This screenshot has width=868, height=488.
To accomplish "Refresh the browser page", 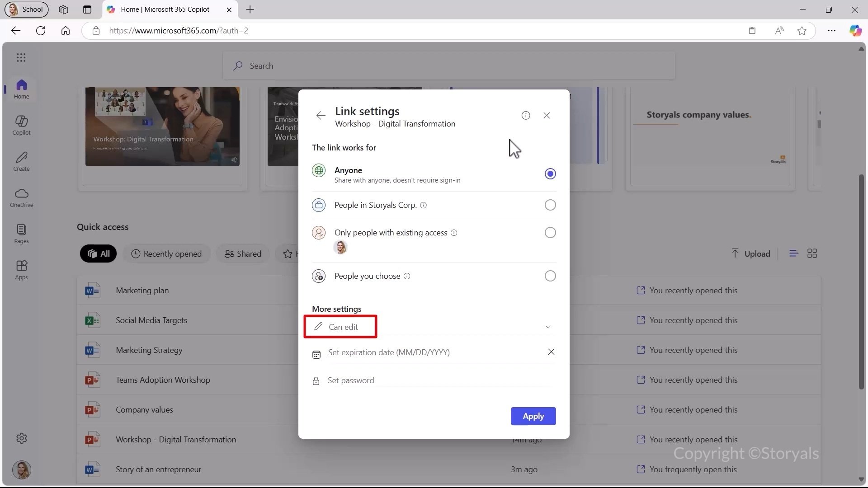I will click(41, 31).
